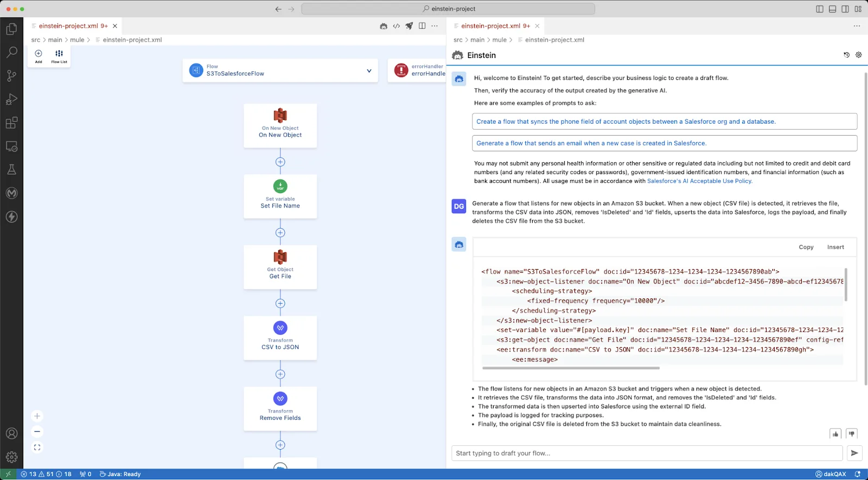This screenshot has height=480, width=868.
Task: Open the Remote Explorer view
Action: coord(11,146)
